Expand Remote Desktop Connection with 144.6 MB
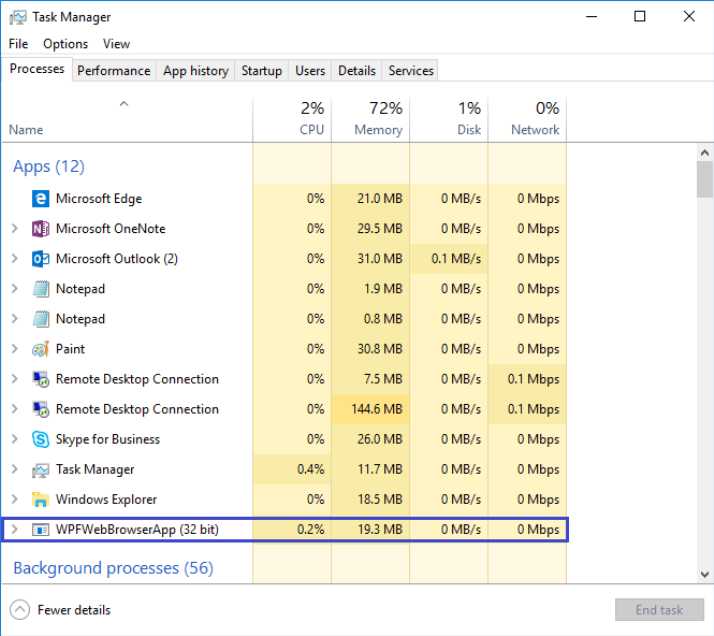 15,409
